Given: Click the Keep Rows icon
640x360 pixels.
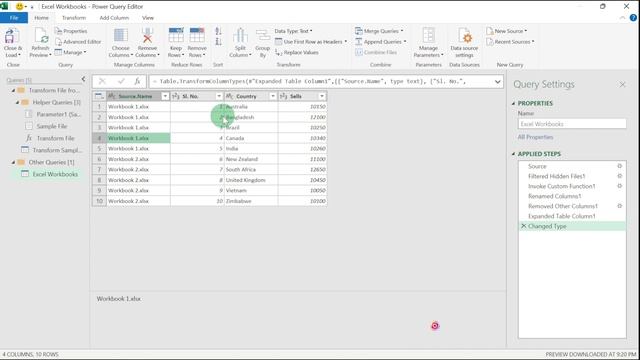Looking at the screenshot, I should tap(176, 36).
